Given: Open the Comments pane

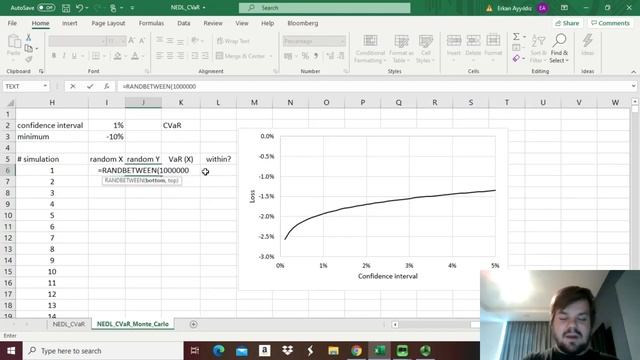Looking at the screenshot, I should pyautogui.click(x=610, y=23).
